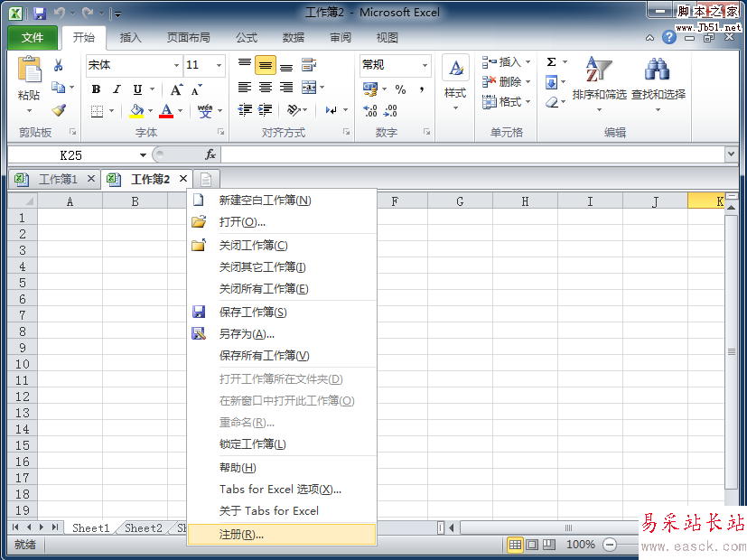Apply comma number style

click(422, 89)
